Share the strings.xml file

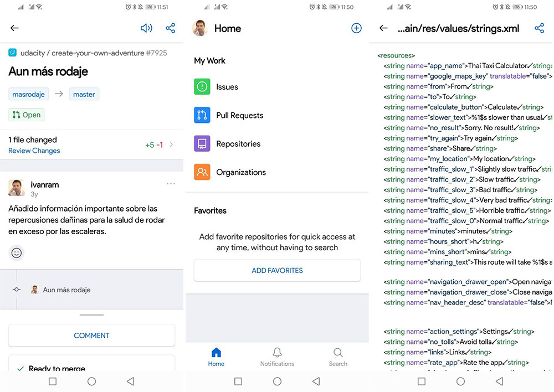(x=539, y=28)
